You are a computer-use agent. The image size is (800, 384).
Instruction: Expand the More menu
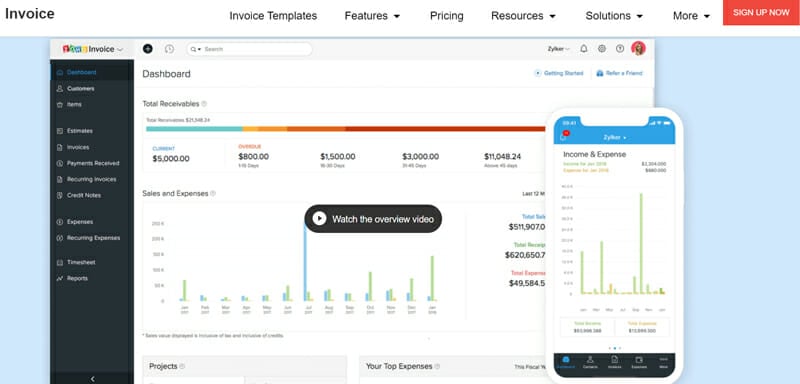click(691, 16)
